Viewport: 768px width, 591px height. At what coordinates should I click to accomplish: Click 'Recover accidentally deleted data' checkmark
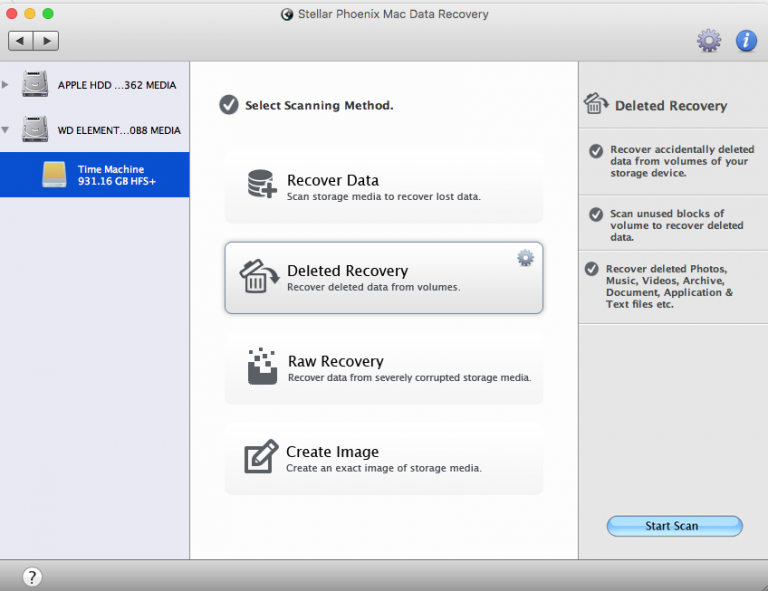596,151
